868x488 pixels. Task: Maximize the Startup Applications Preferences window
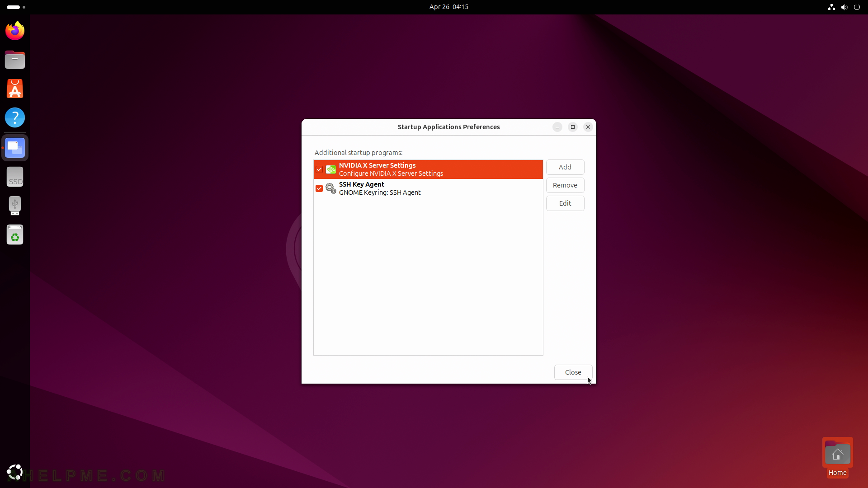[x=573, y=127]
